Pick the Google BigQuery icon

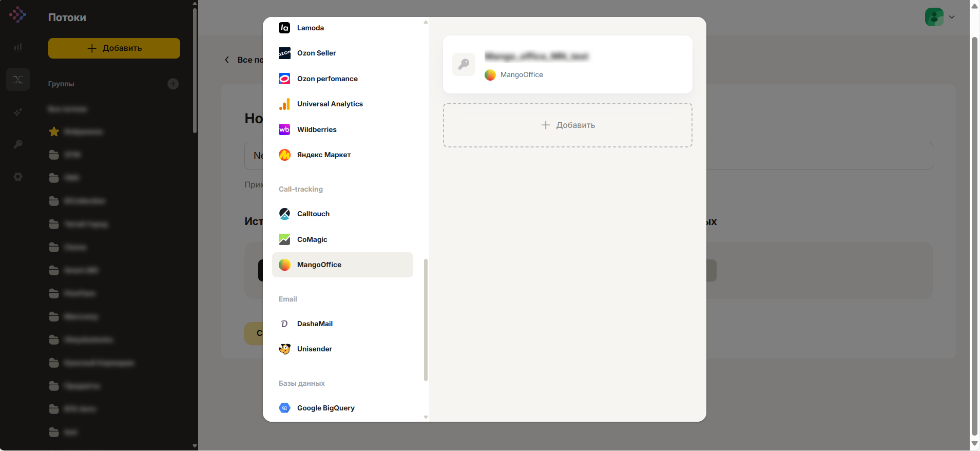[284, 408]
